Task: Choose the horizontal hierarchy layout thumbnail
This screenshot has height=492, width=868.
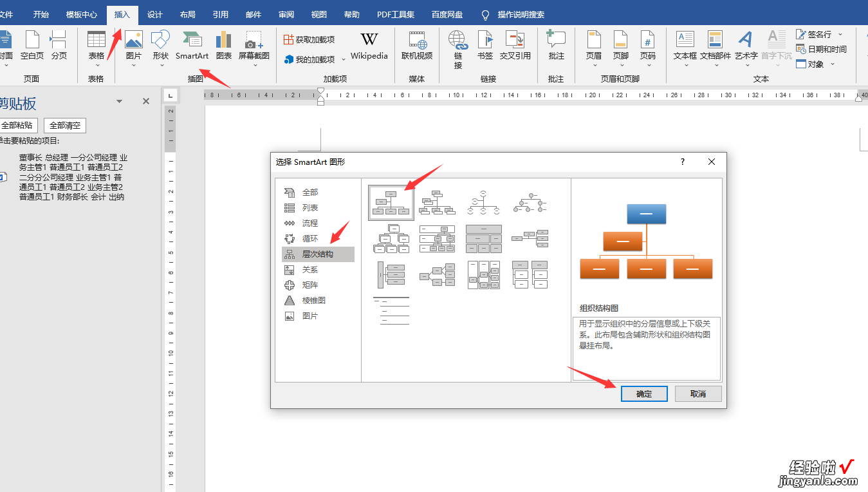Action: pos(438,274)
